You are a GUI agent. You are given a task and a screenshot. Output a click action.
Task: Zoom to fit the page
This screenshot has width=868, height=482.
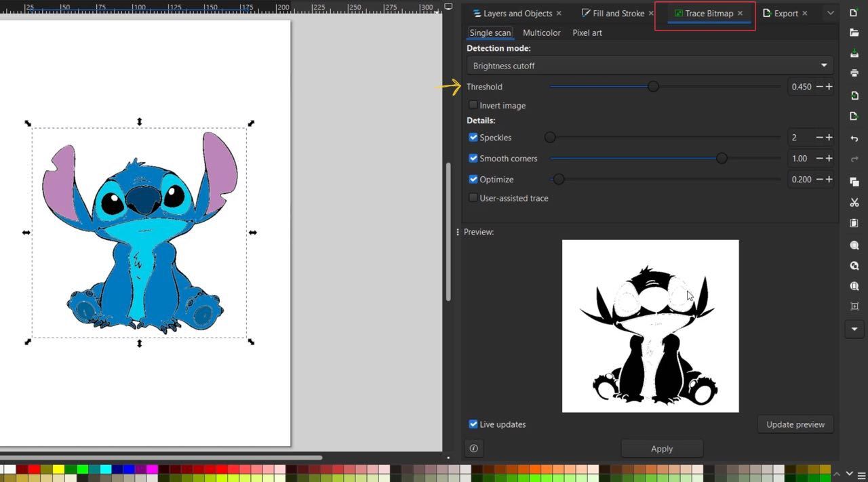click(x=854, y=286)
